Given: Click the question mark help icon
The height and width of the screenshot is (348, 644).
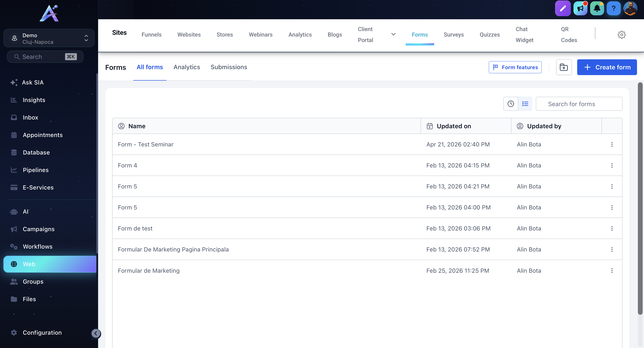Looking at the screenshot, I should pyautogui.click(x=614, y=9).
